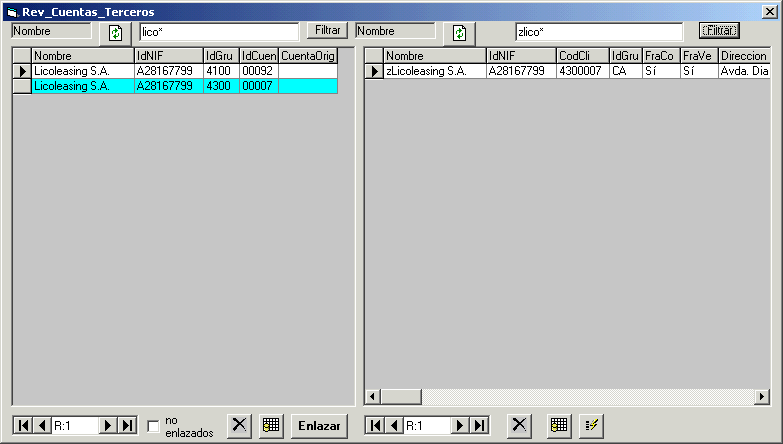
Task: Click left Filtrar button
Action: 327,31
